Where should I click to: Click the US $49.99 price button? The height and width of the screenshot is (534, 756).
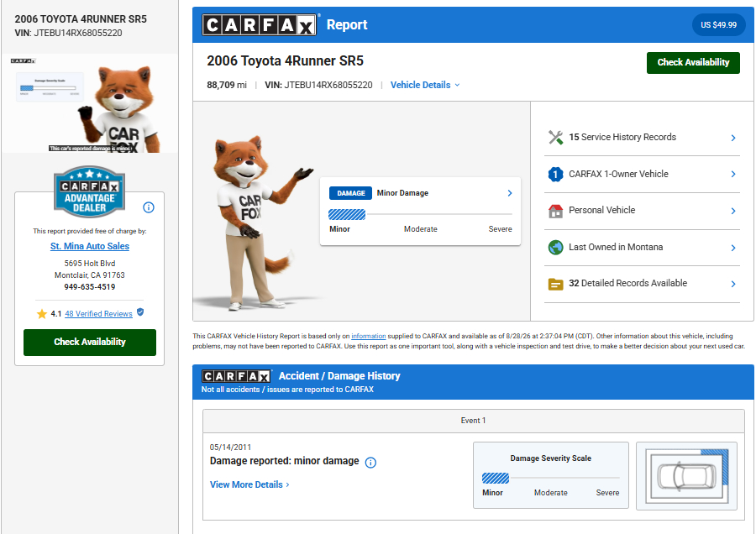point(718,24)
